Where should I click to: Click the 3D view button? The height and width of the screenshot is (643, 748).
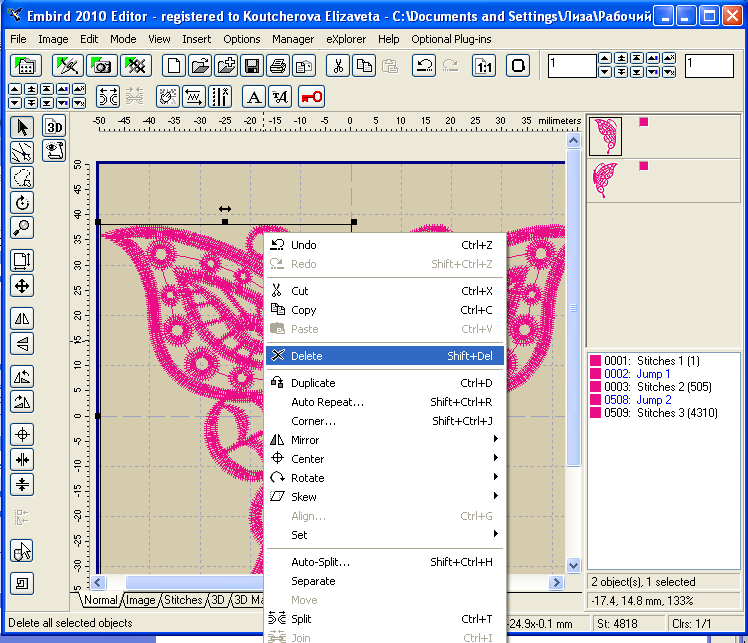[x=54, y=127]
